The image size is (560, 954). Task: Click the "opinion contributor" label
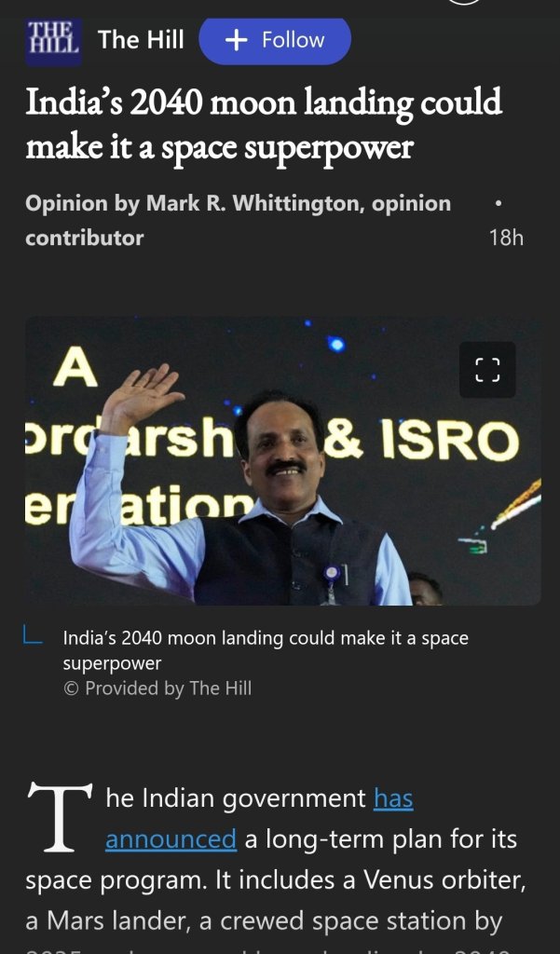(x=84, y=238)
